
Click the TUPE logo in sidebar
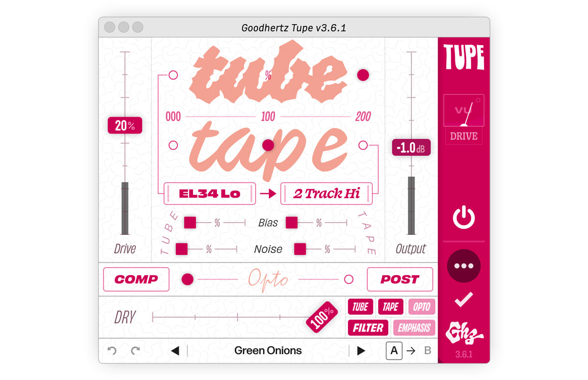point(464,57)
